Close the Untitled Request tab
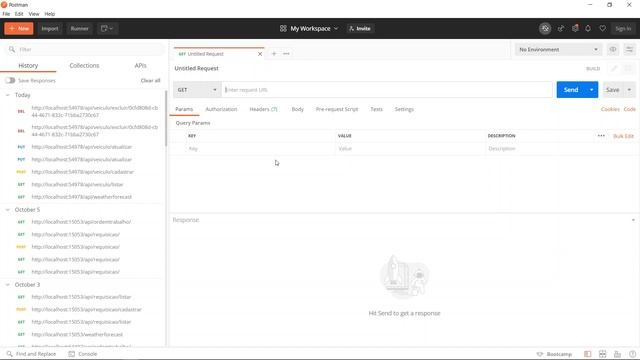 pos(260,54)
